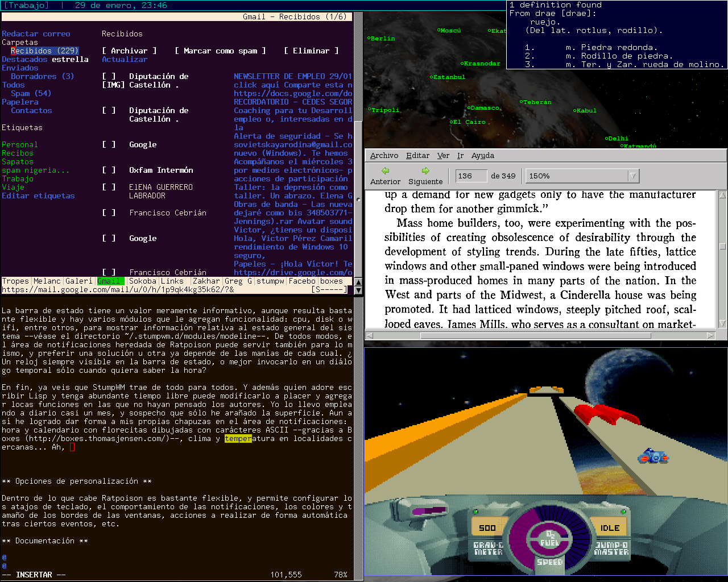Open the Archivo menu
Viewport: 728px width, 582px height.
coord(384,155)
